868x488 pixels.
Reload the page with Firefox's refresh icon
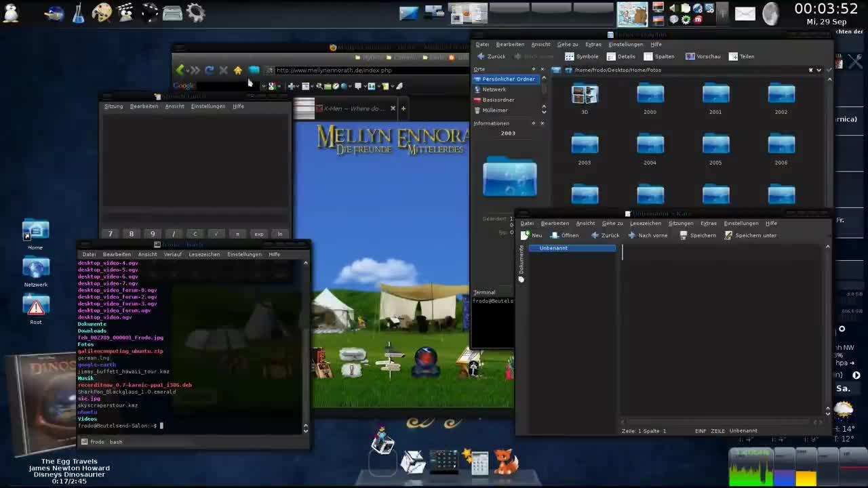point(210,70)
